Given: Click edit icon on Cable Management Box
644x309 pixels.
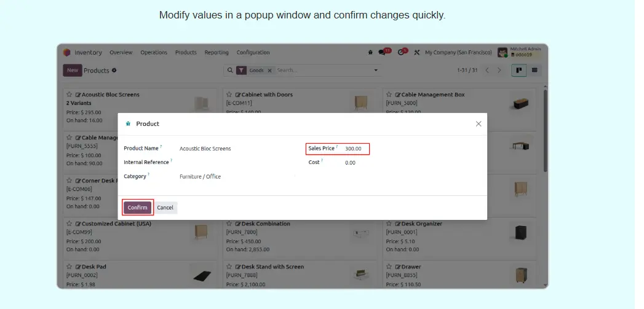Looking at the screenshot, I should (x=397, y=95).
